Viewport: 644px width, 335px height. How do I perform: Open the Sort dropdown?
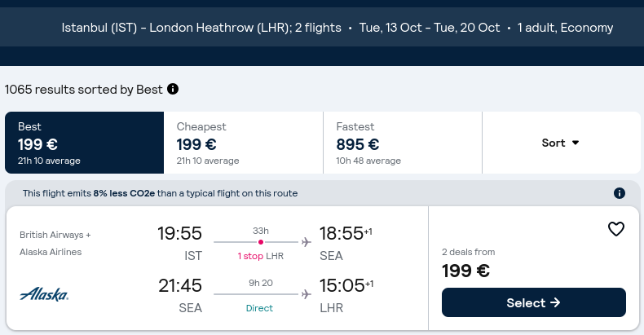[561, 143]
